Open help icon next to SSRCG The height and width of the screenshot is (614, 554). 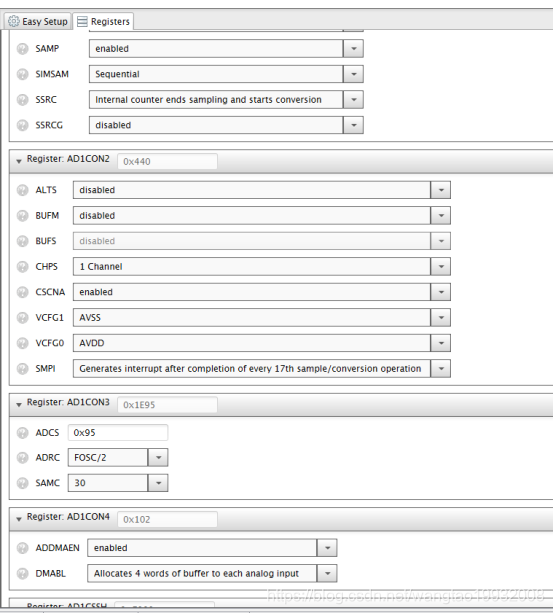[22, 125]
